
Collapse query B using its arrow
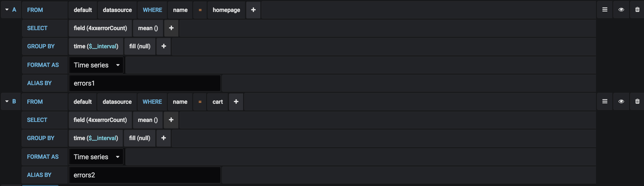pyautogui.click(x=7, y=101)
